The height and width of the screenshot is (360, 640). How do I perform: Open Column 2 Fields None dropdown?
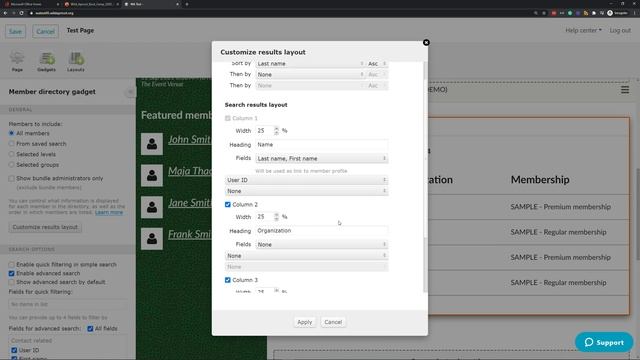(x=322, y=244)
